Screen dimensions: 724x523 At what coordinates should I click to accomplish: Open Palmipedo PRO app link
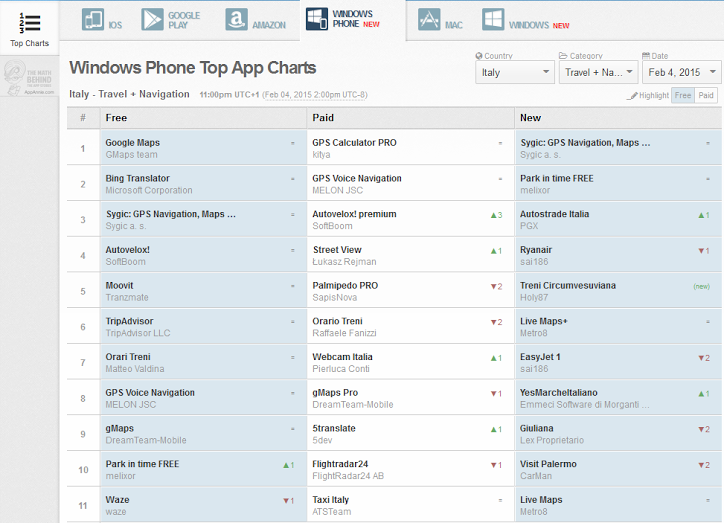345,285
